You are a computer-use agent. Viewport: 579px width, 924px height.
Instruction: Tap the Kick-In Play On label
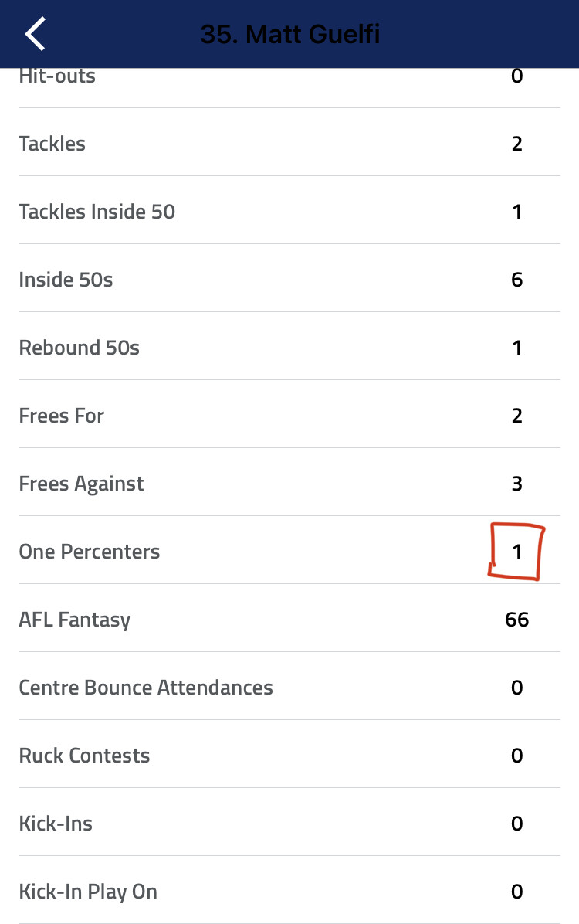pyautogui.click(x=88, y=892)
